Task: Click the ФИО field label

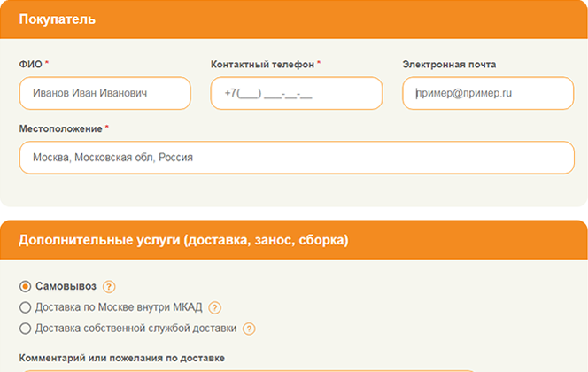Action: tap(30, 65)
